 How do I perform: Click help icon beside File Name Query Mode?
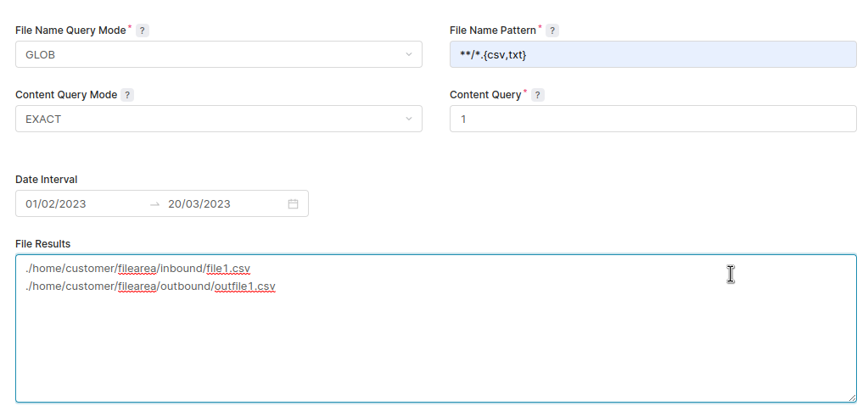pos(143,31)
